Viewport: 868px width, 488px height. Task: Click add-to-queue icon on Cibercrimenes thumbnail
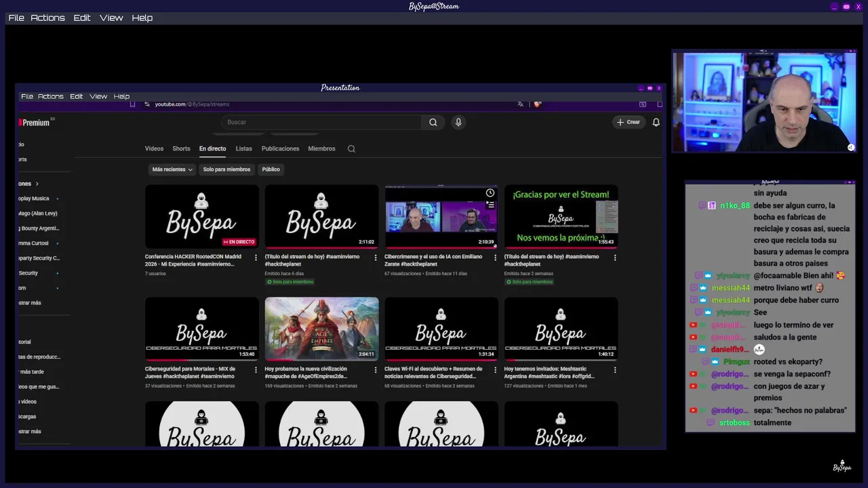point(490,205)
